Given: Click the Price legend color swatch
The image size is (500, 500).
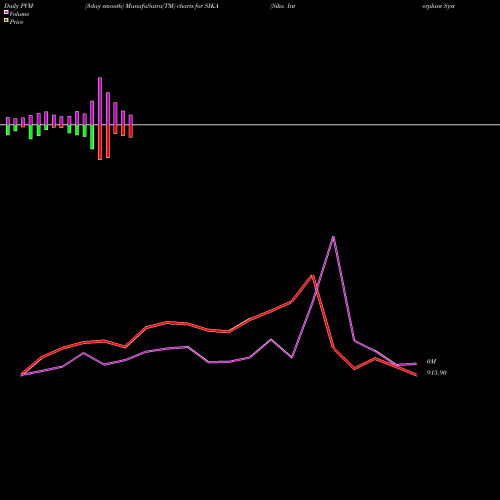Looking at the screenshot, I should (6, 20).
